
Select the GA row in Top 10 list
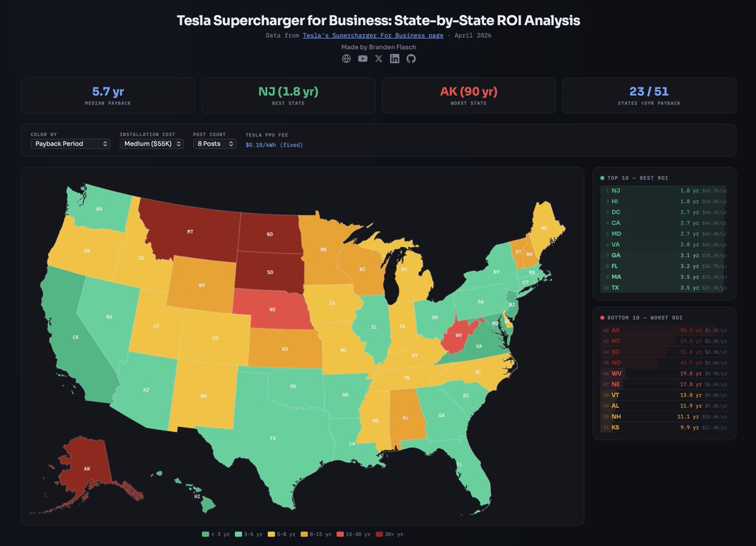pyautogui.click(x=664, y=255)
